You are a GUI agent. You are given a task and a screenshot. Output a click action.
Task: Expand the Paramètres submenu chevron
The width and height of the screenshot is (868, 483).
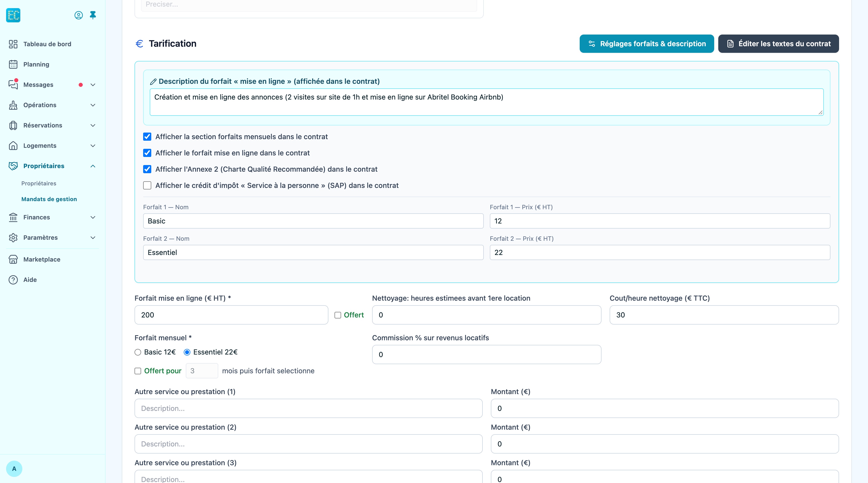click(x=93, y=238)
